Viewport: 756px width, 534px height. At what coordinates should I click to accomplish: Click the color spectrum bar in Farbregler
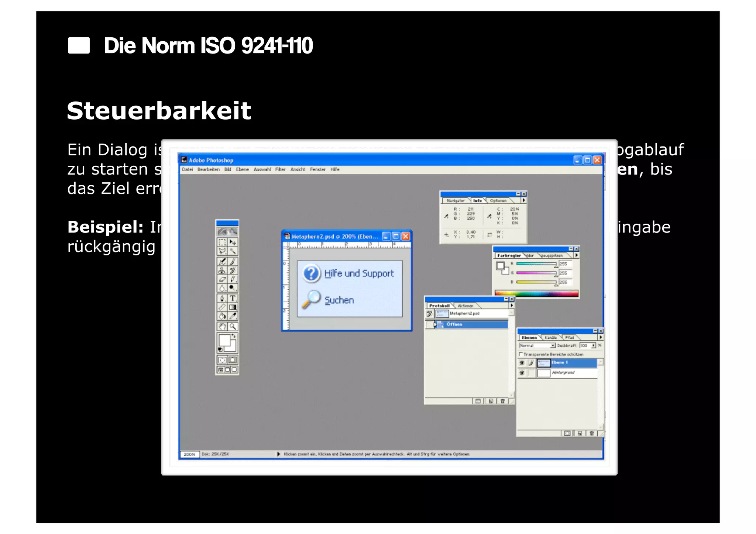pos(537,294)
